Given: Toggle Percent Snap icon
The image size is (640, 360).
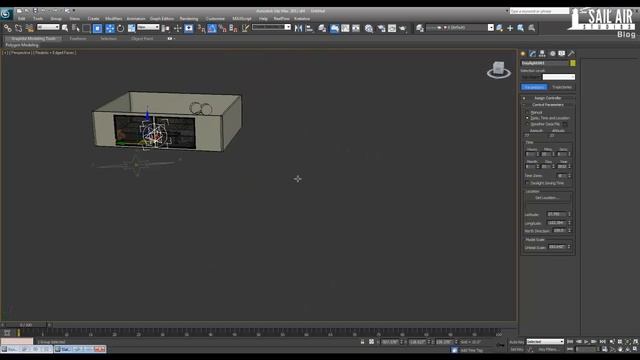Looking at the screenshot, I should pyautogui.click(x=222, y=28).
